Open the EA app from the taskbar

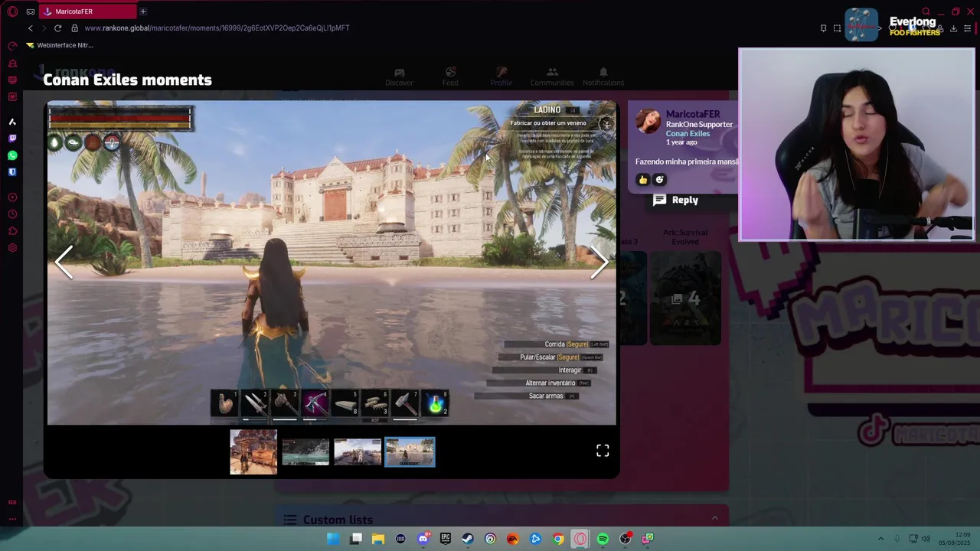point(513,539)
